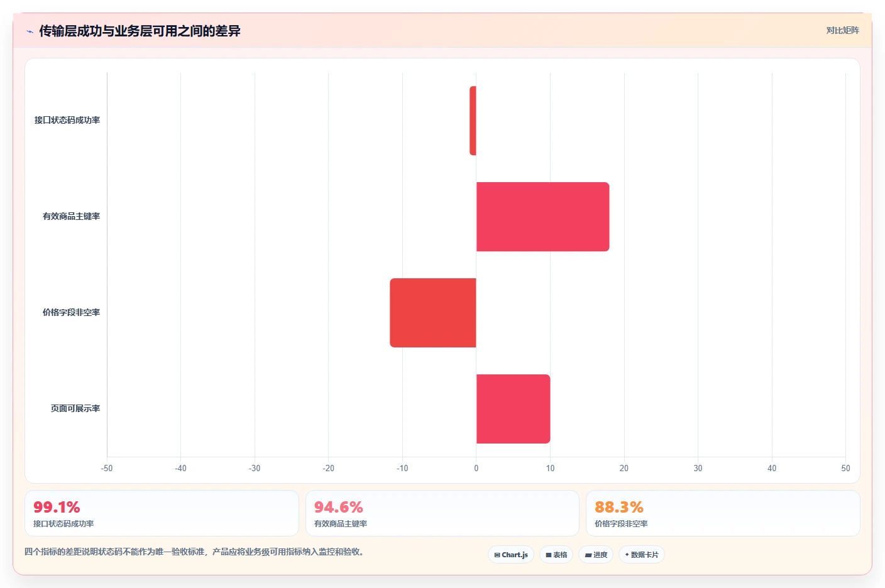Click the 进度 tag chip
This screenshot has width=885, height=588.
coord(596,555)
